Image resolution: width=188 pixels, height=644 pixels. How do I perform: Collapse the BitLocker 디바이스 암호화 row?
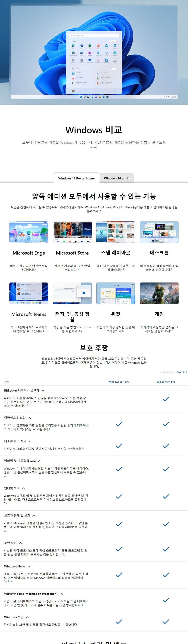tap(43, 391)
